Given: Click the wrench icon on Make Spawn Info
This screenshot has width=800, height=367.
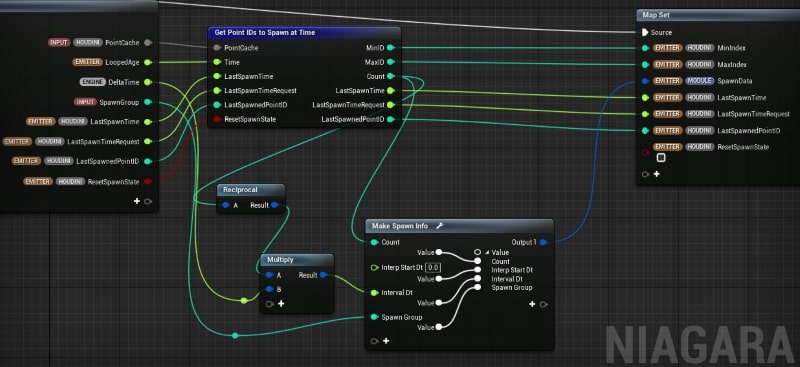Looking at the screenshot, I should tap(439, 226).
